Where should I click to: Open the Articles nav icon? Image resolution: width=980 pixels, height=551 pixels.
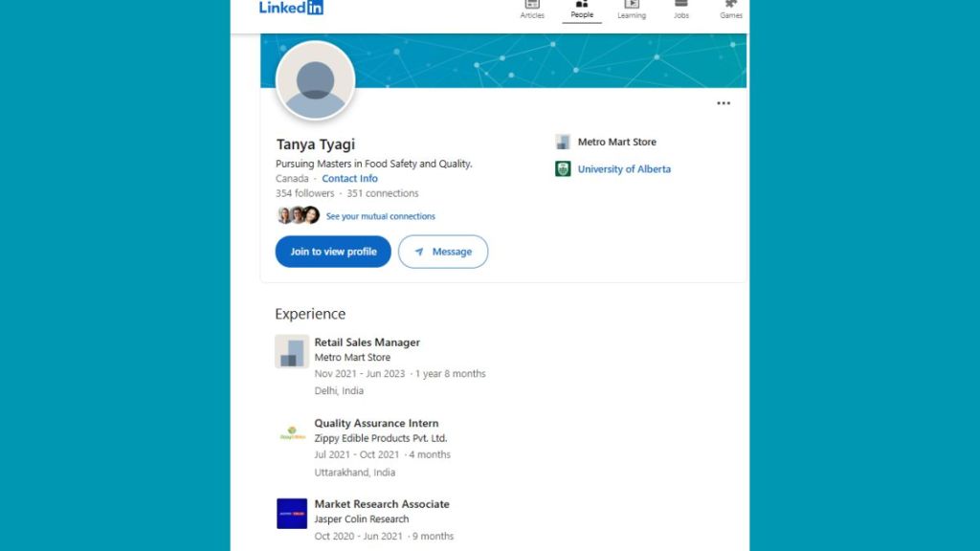tap(532, 9)
